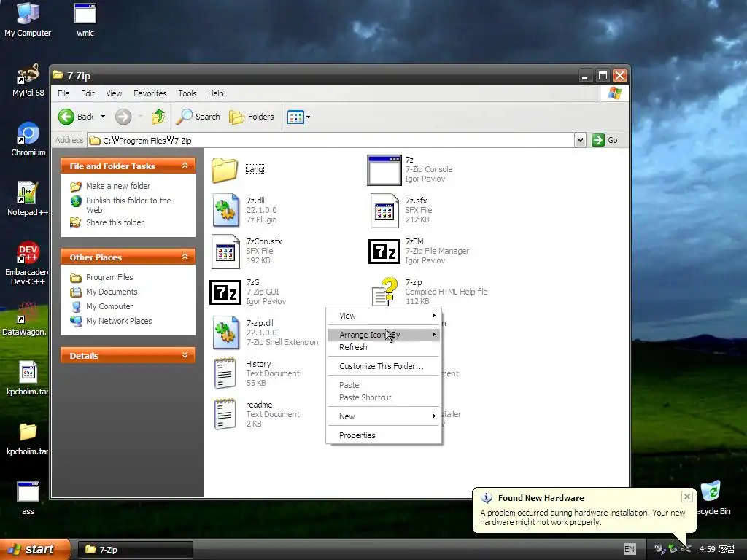This screenshot has height=560, width=747.
Task: Open the New submenu in context menu
Action: pyautogui.click(x=384, y=416)
